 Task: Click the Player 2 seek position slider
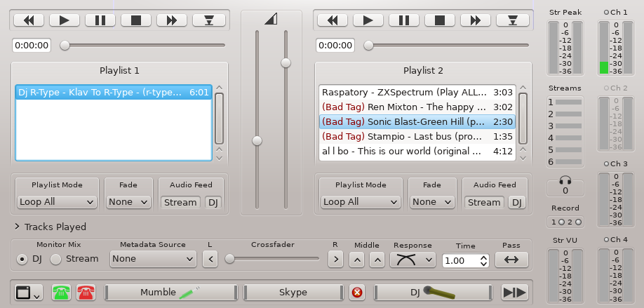447,45
